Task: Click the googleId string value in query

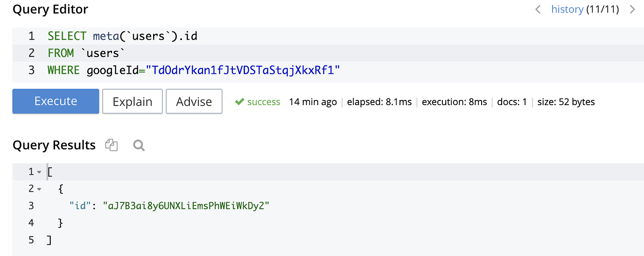Action: pos(243,71)
